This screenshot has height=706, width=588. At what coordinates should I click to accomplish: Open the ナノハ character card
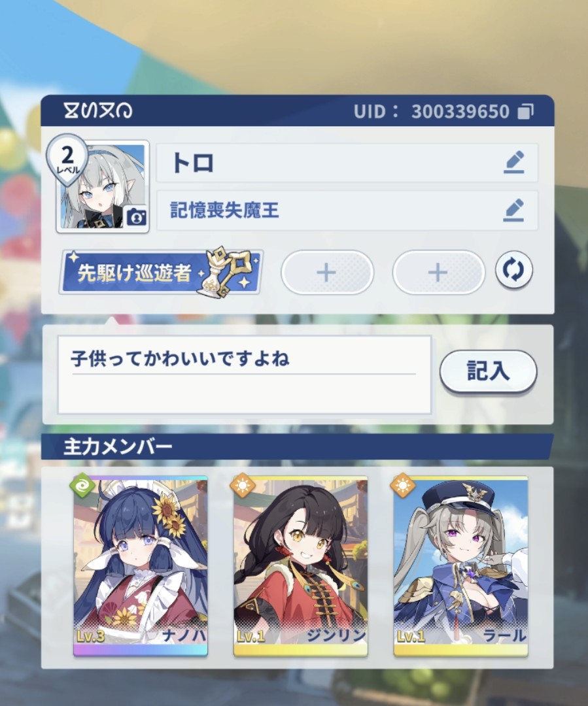pyautogui.click(x=141, y=566)
